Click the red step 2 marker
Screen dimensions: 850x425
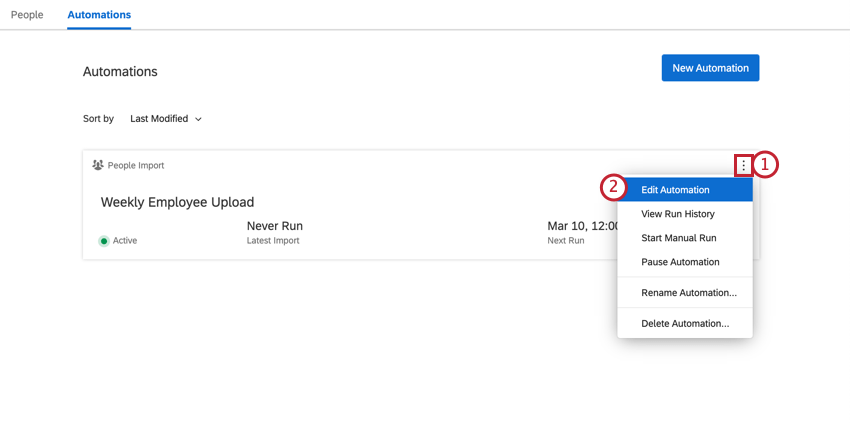613,190
